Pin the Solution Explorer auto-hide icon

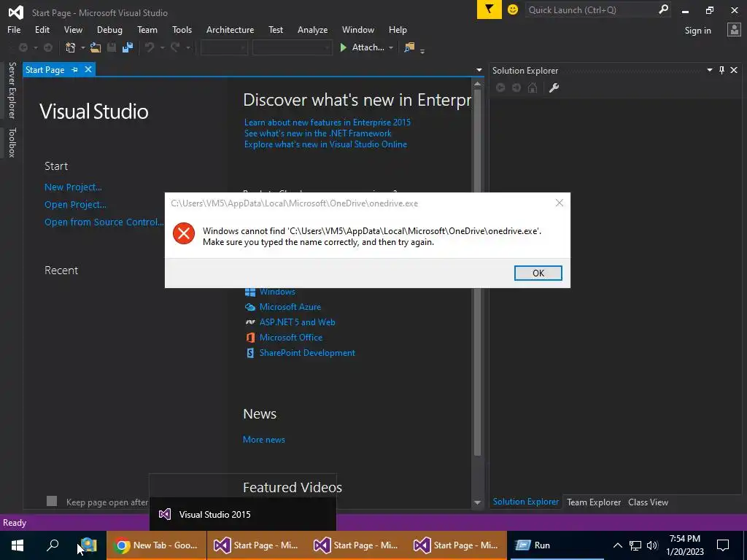coord(721,71)
